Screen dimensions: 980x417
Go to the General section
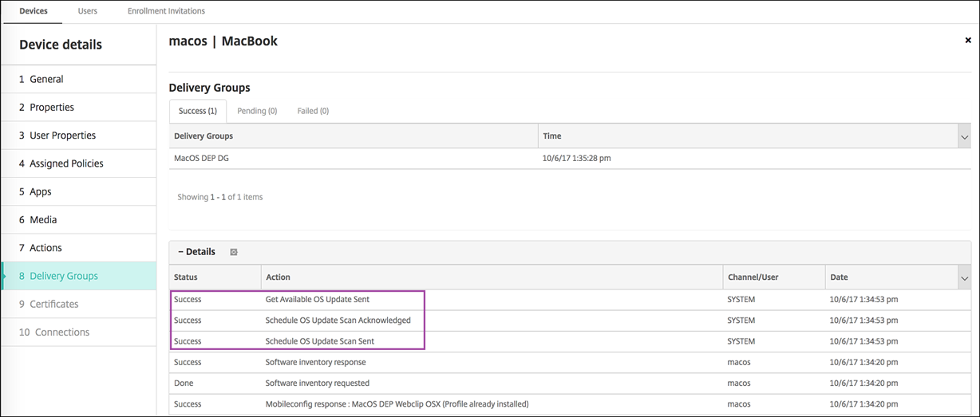(x=46, y=79)
